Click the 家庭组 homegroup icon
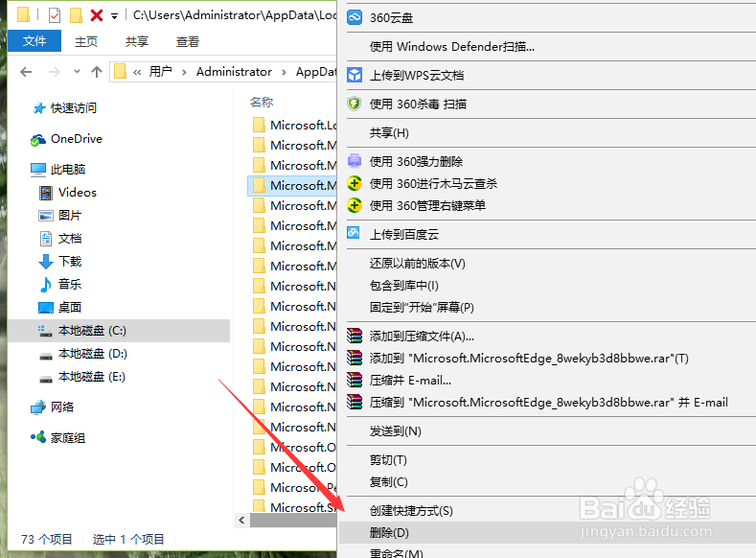 pyautogui.click(x=38, y=437)
